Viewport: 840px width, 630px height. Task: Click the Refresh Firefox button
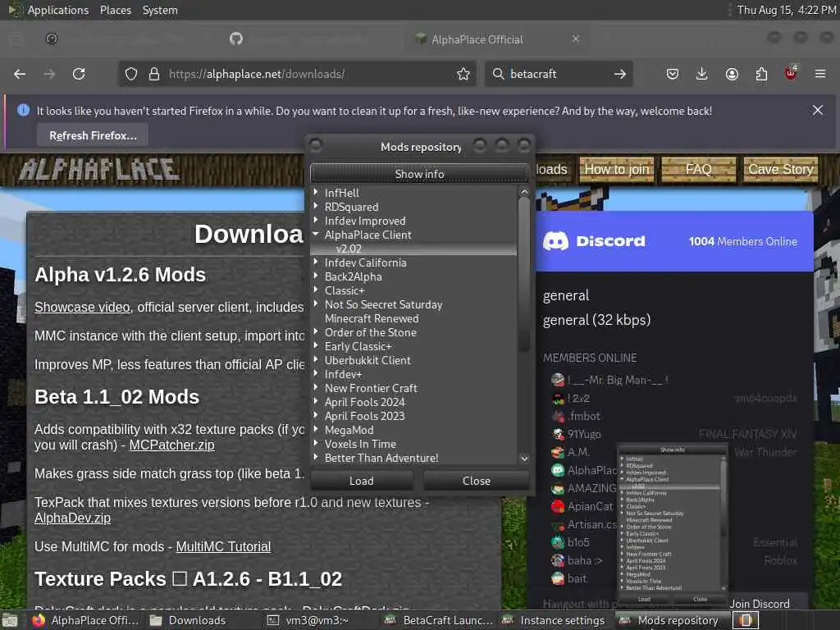(93, 135)
